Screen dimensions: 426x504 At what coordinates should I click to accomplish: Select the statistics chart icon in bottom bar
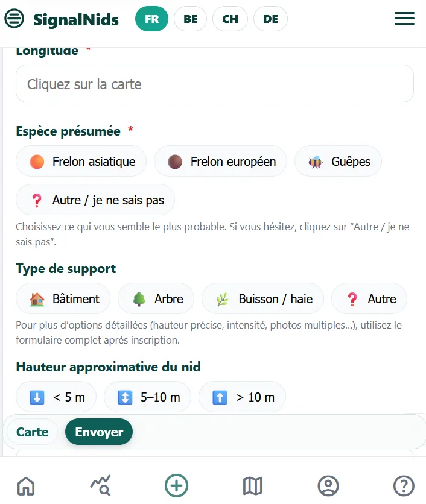[101, 485]
